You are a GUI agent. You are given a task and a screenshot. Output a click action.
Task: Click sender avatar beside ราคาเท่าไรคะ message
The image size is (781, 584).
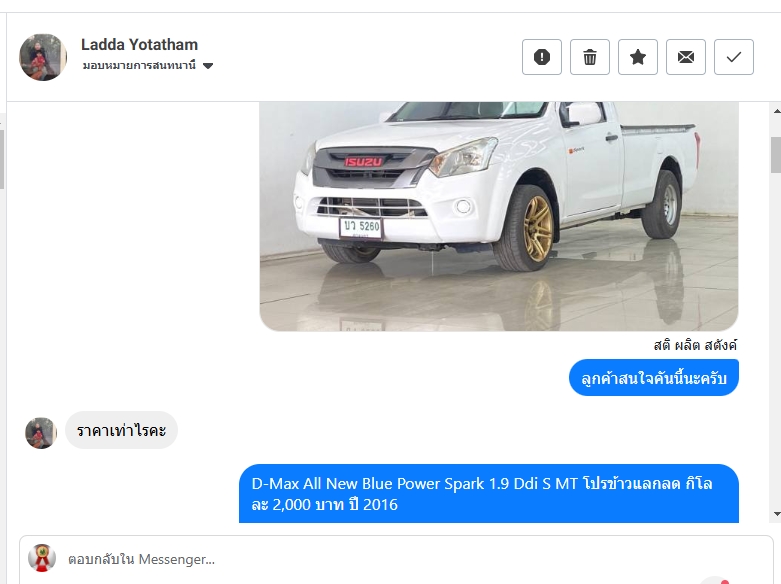click(x=41, y=433)
